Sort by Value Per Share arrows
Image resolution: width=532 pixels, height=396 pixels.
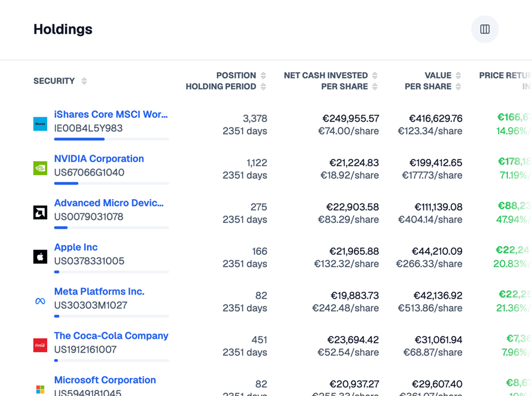click(458, 86)
